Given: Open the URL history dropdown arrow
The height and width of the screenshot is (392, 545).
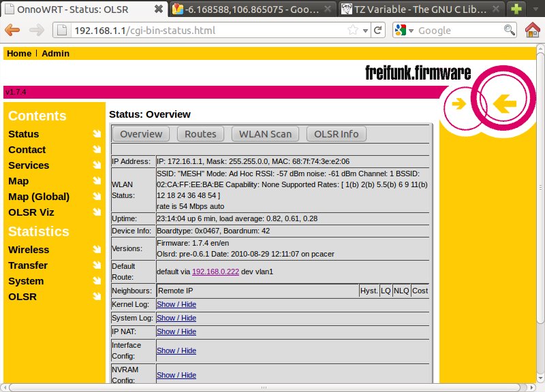Looking at the screenshot, I should 365,30.
